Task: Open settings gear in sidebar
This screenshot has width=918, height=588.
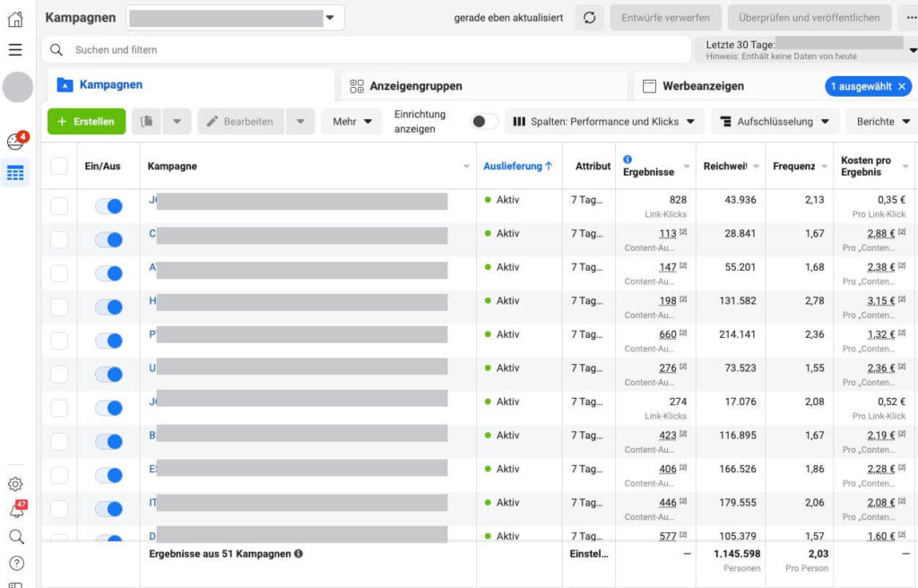Action: pos(15,484)
